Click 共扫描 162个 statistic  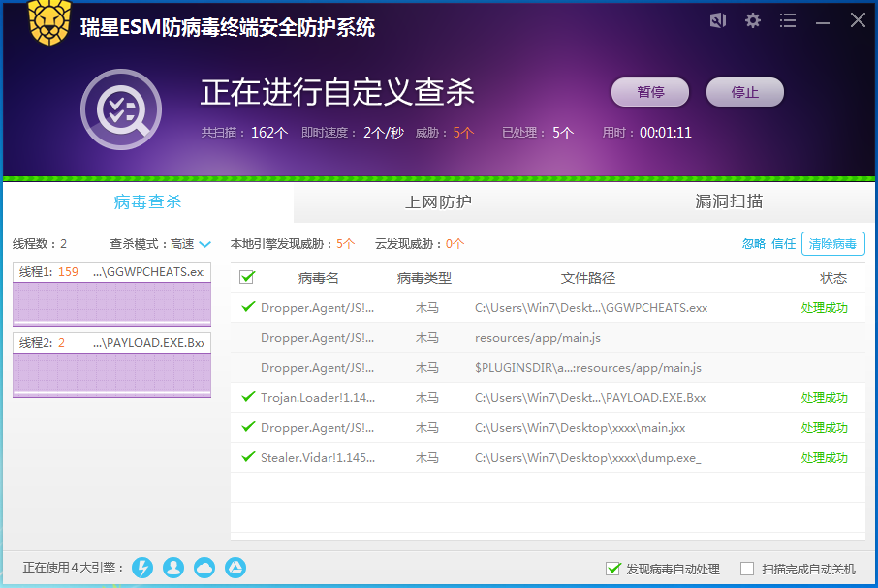click(245, 133)
